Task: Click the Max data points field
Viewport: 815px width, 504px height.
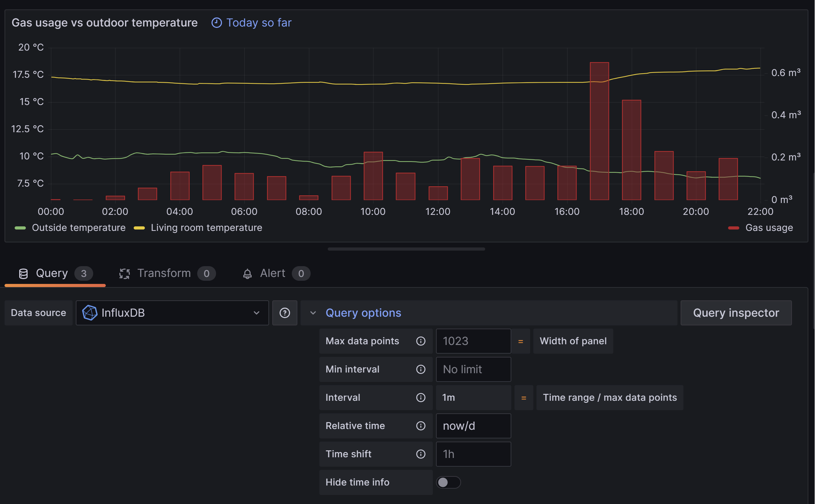Action: (x=473, y=341)
